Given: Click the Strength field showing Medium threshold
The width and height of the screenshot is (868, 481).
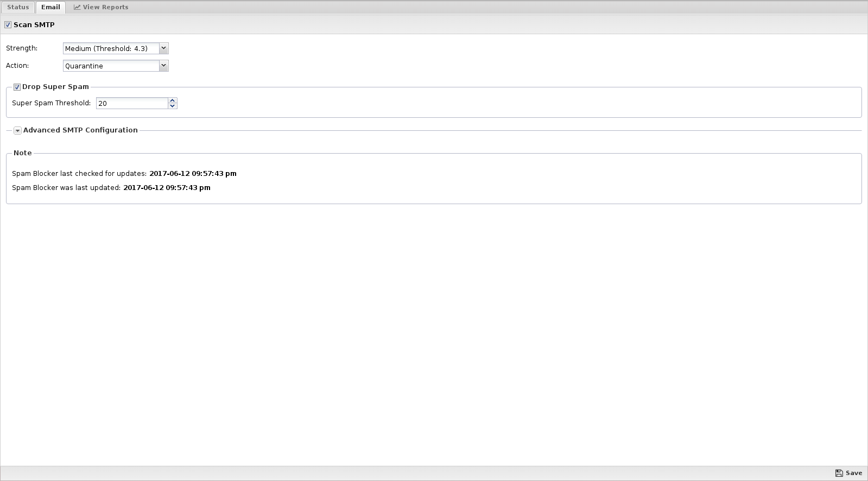Looking at the screenshot, I should pyautogui.click(x=111, y=48).
